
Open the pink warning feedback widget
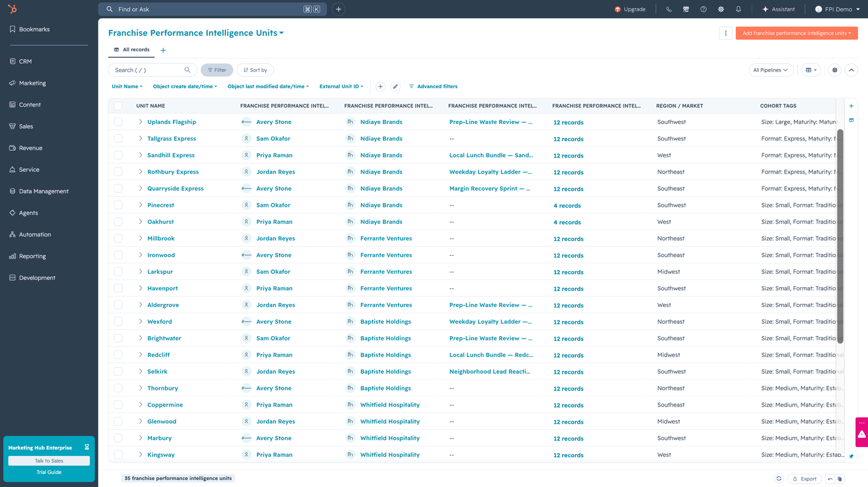click(x=861, y=432)
